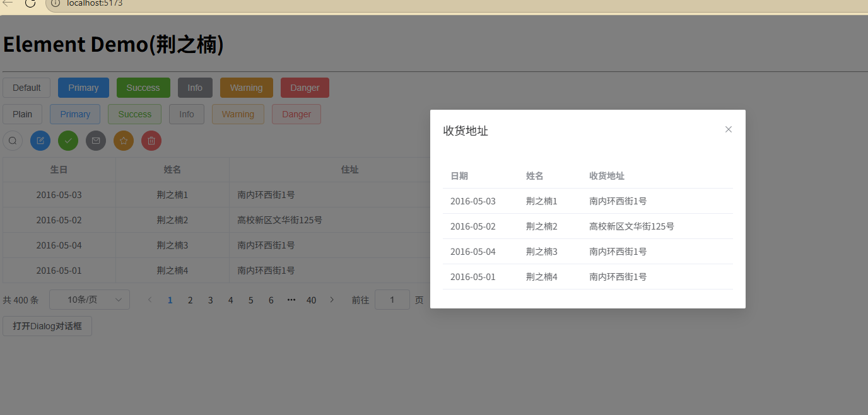Go to previous page with left arrow

point(150,300)
